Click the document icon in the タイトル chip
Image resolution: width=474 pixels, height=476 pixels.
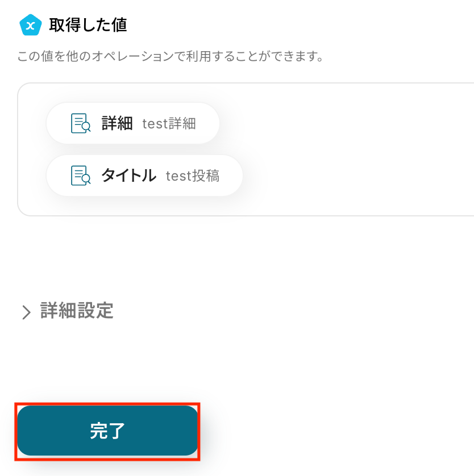point(80,176)
